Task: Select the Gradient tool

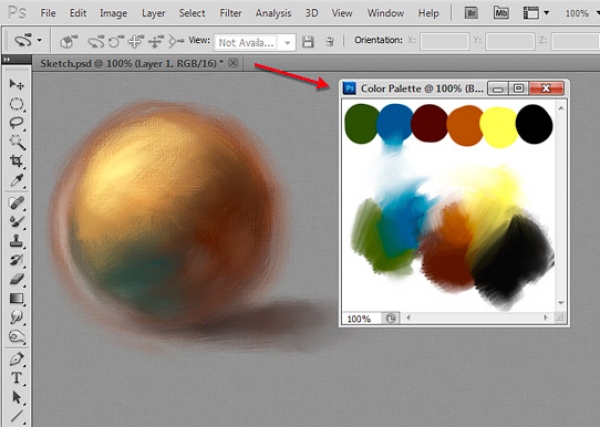Action: point(16,298)
